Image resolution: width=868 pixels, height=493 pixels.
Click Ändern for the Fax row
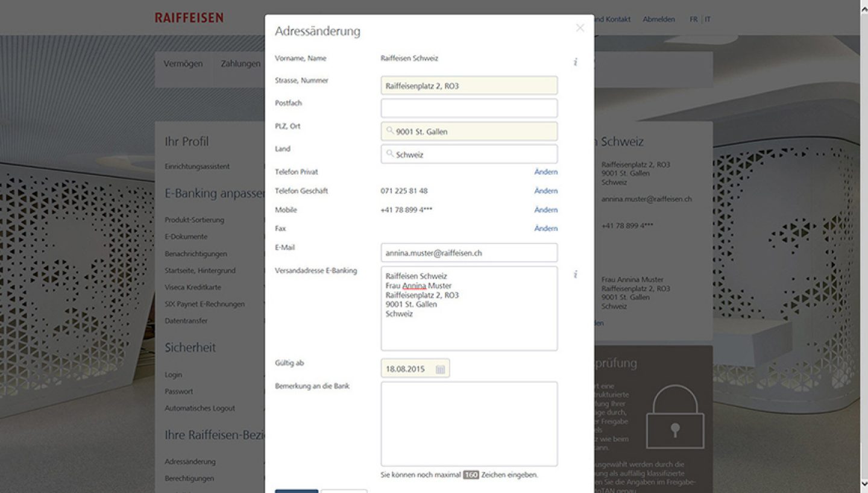546,228
